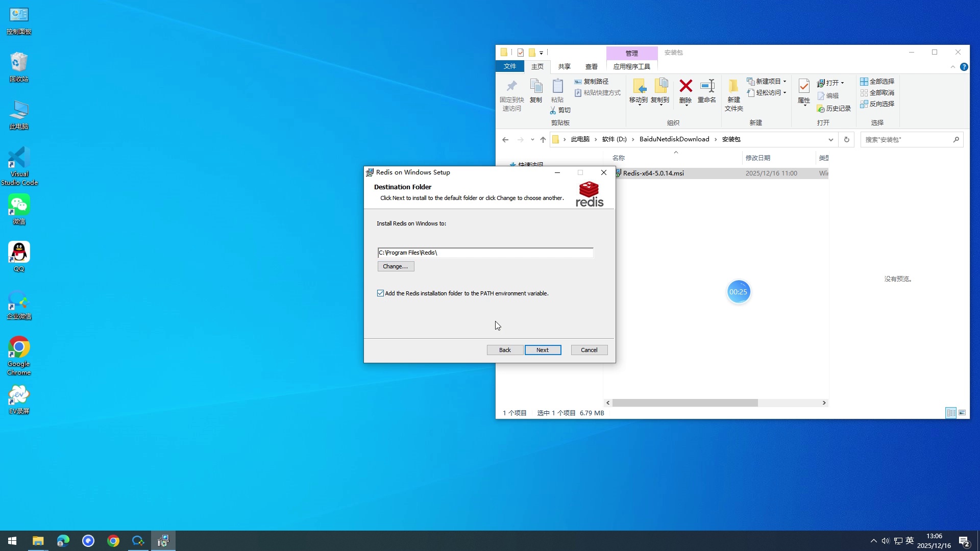Click Pin to Quick Access (固定到快速访问) icon

tap(511, 87)
